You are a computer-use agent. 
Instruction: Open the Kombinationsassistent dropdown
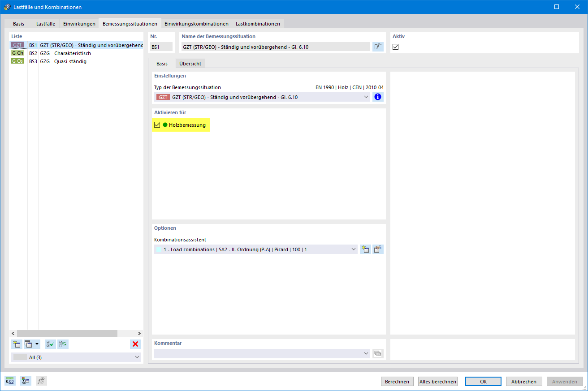(354, 249)
